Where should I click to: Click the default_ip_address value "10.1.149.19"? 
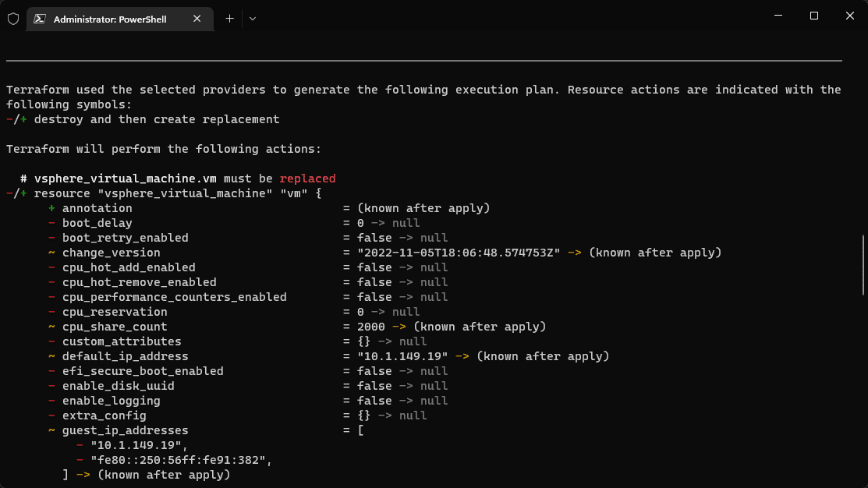click(x=402, y=356)
